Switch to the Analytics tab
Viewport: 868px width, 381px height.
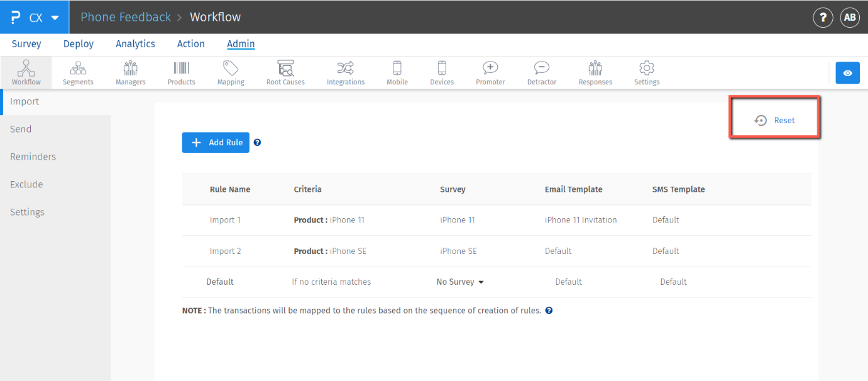click(135, 44)
